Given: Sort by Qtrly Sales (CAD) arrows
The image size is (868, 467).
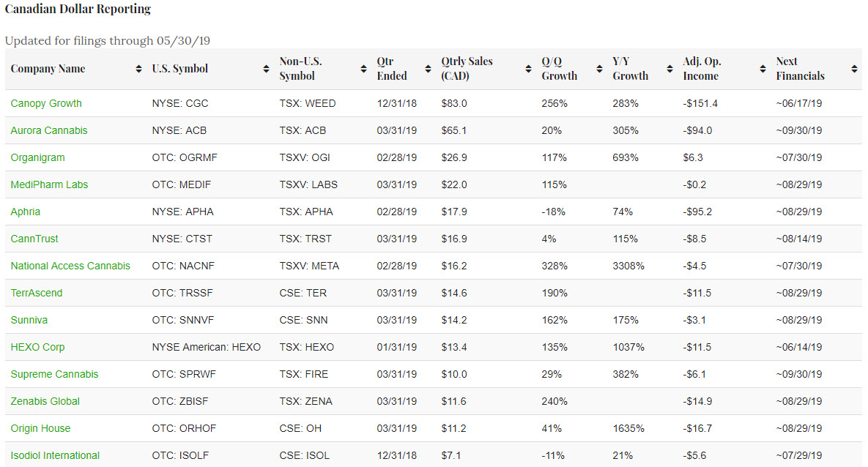Looking at the screenshot, I should (528, 69).
